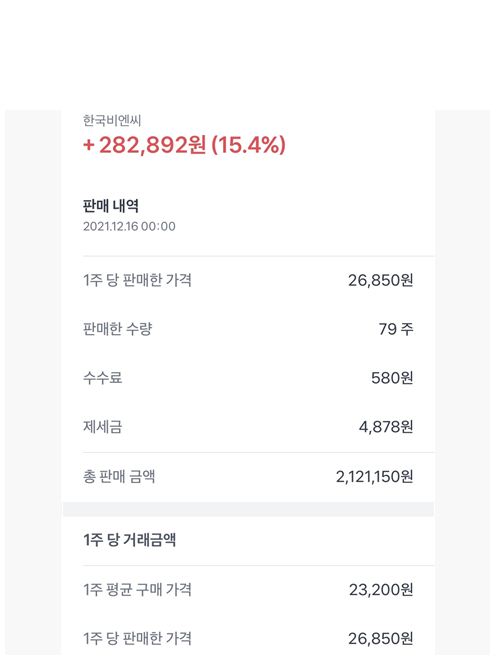Select the 2021.12.16 00:00 sale date

pyautogui.click(x=129, y=226)
